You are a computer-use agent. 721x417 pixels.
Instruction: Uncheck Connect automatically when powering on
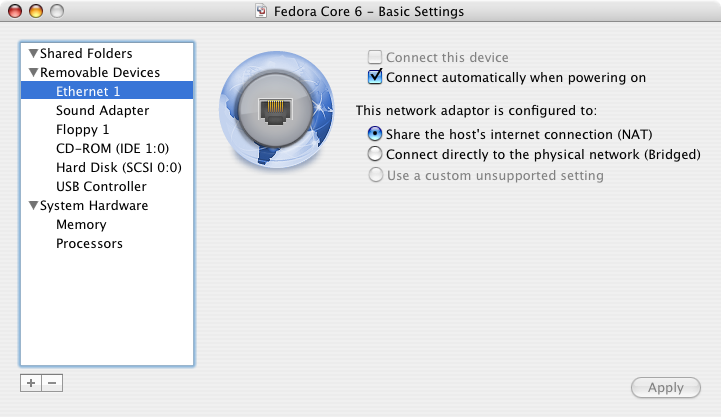376,77
